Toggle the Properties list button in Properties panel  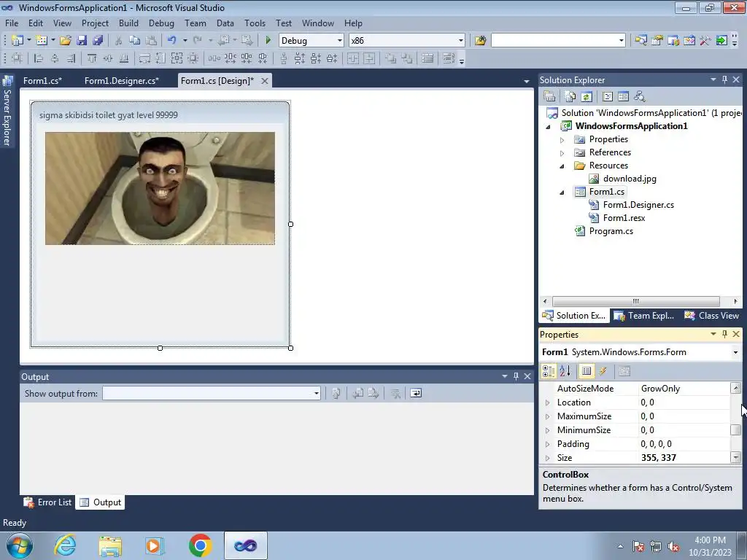coord(587,371)
